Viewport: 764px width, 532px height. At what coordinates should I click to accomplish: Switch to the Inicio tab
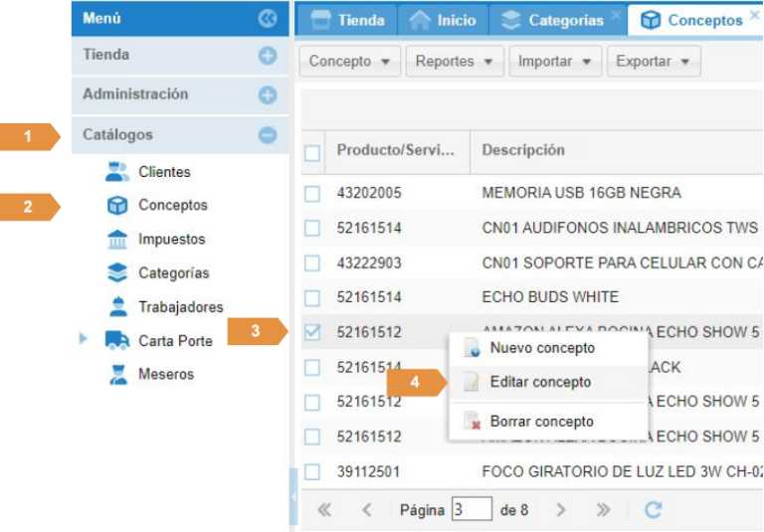(444, 20)
